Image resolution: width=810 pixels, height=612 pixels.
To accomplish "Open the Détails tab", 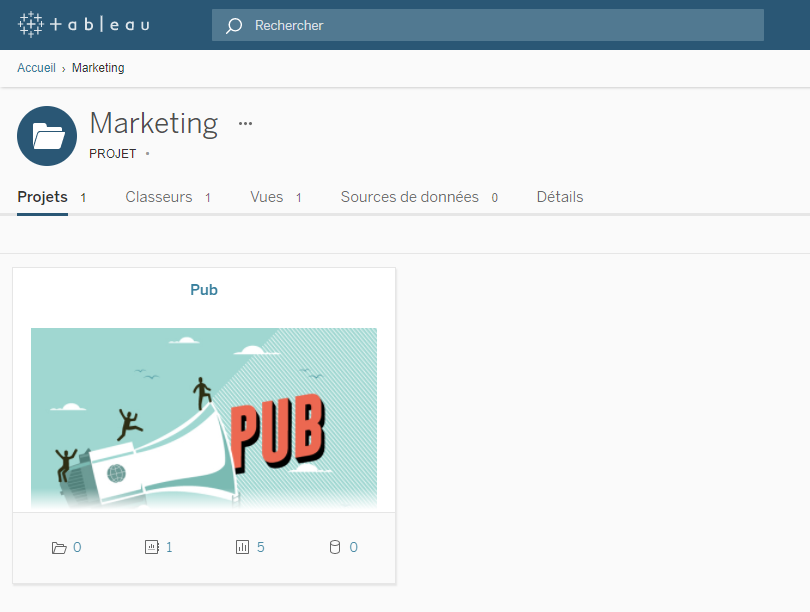I will click(x=559, y=197).
